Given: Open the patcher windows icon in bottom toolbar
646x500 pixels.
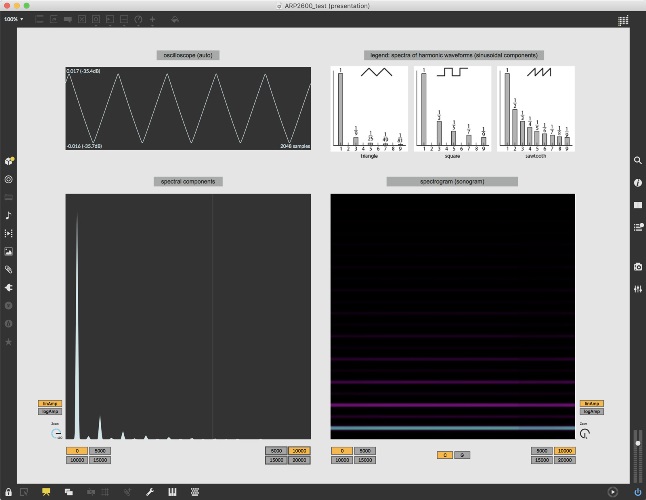Looking at the screenshot, I should tap(68, 492).
